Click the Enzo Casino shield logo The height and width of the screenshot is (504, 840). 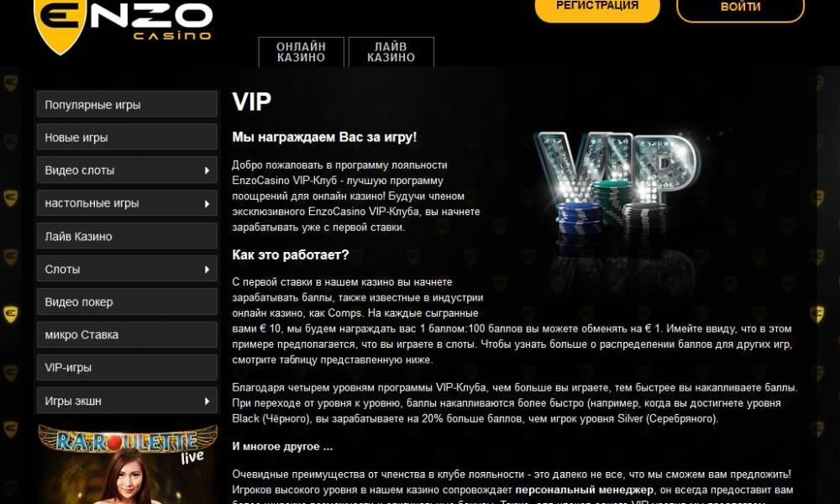(x=60, y=24)
